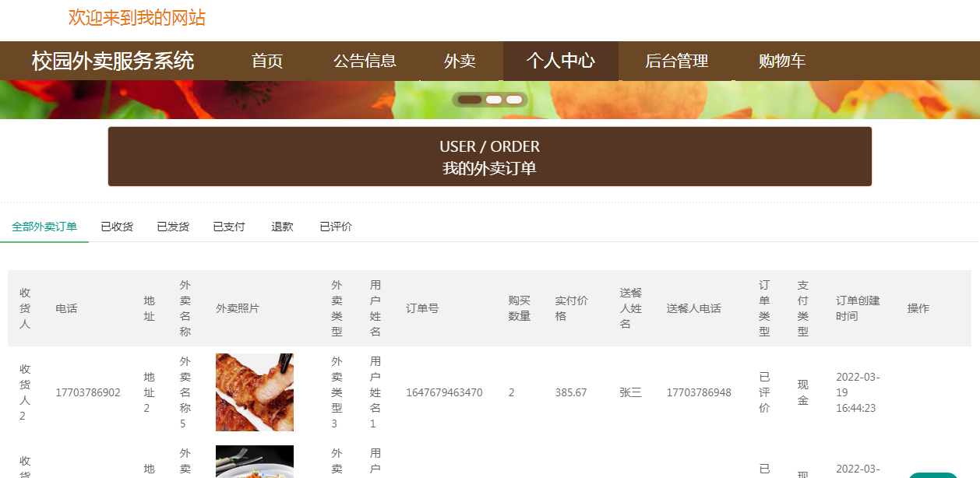Click the 订单号 column header
The width and height of the screenshot is (980, 478).
click(x=422, y=308)
